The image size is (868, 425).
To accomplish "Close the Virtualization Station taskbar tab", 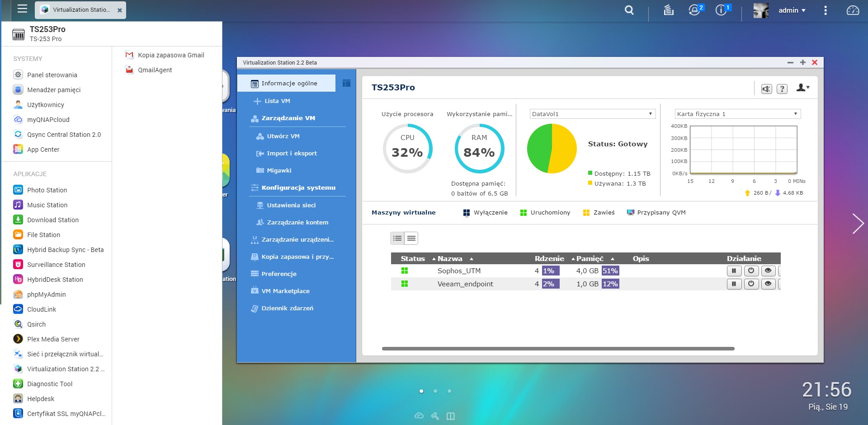I will point(120,10).
